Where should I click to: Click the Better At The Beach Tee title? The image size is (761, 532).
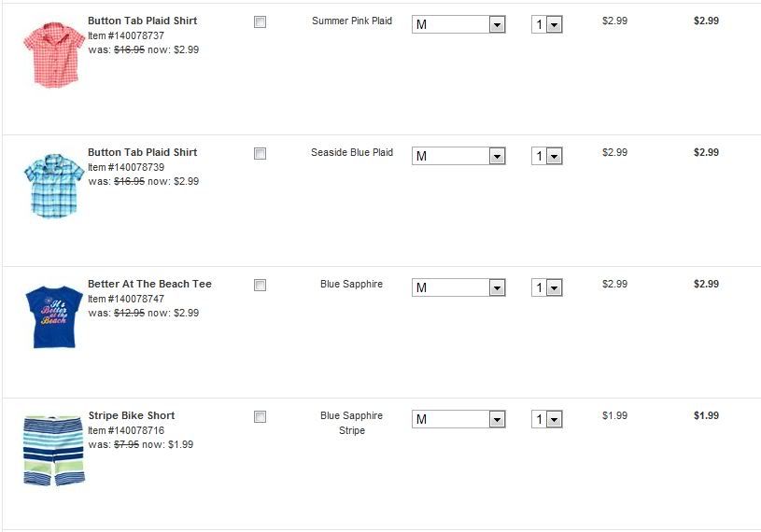click(x=149, y=284)
